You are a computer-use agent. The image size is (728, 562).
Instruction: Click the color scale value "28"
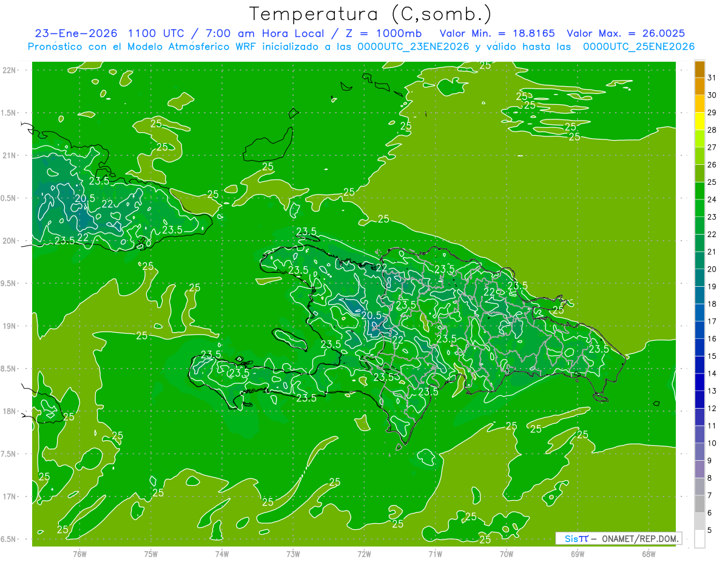712,130
